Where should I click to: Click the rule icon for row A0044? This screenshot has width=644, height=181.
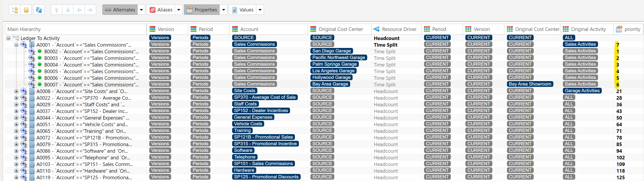(24, 118)
